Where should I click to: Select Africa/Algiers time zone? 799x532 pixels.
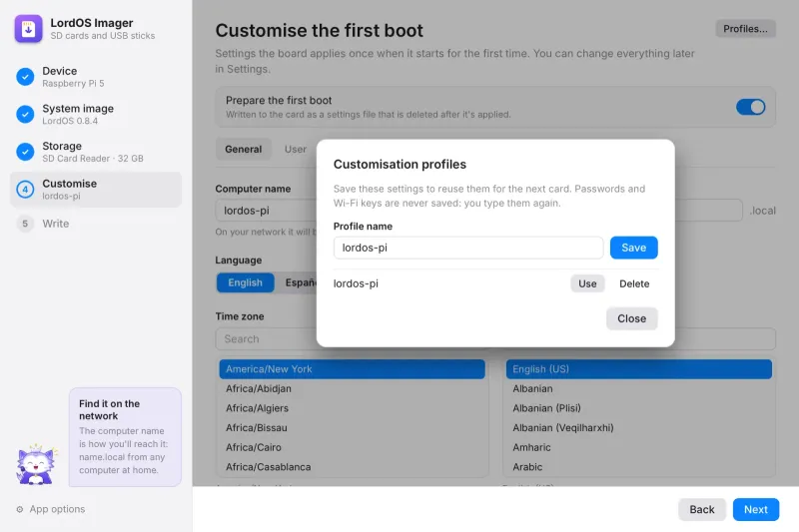352,408
